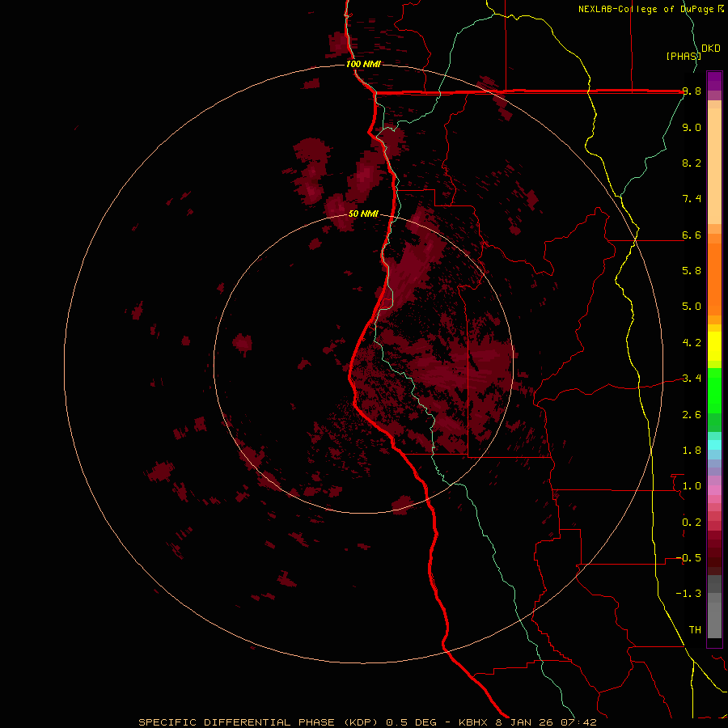Click the 0.2 legend value

click(692, 523)
